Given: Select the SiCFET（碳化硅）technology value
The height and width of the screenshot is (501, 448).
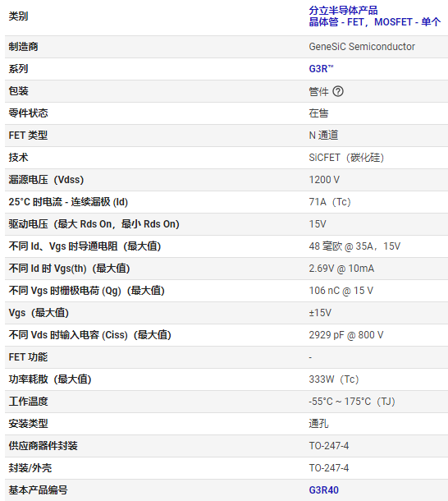Looking at the screenshot, I should click(x=346, y=158).
